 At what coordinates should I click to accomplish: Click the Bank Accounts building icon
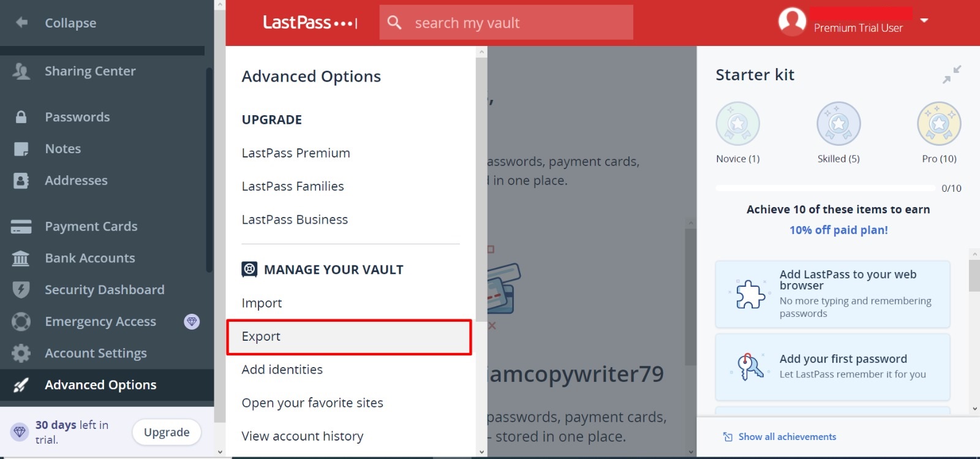click(21, 259)
